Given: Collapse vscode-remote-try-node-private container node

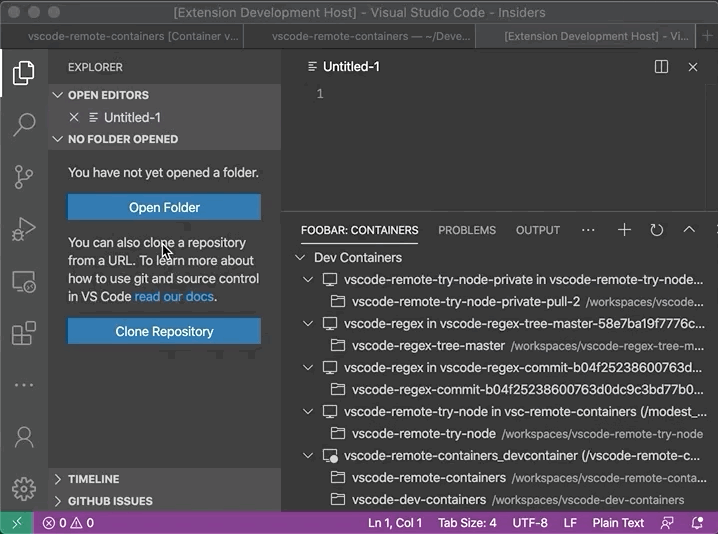Looking at the screenshot, I should coord(308,279).
